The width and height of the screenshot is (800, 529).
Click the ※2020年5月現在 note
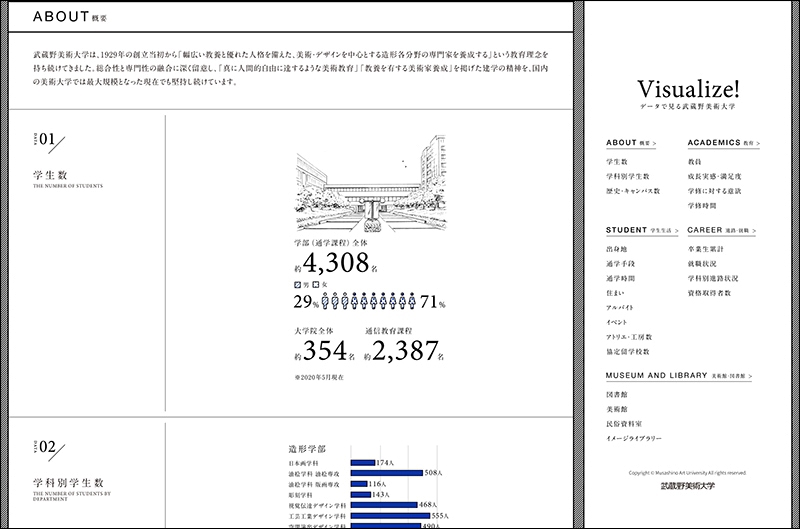point(319,377)
